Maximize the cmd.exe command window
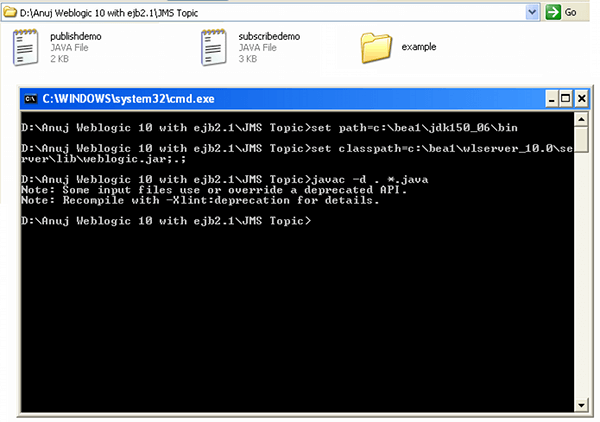The image size is (600, 422). (x=565, y=99)
